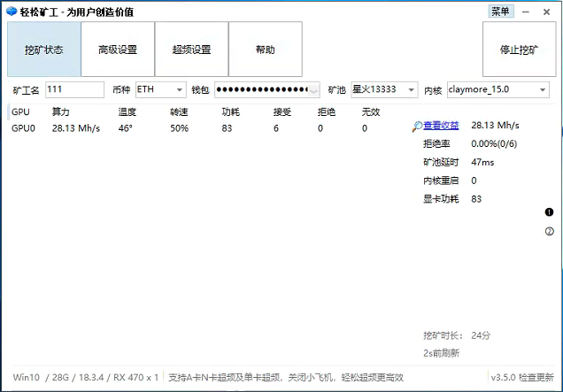Click 检查更新 in the status bar
Image resolution: width=563 pixels, height=392 pixels.
click(x=537, y=377)
